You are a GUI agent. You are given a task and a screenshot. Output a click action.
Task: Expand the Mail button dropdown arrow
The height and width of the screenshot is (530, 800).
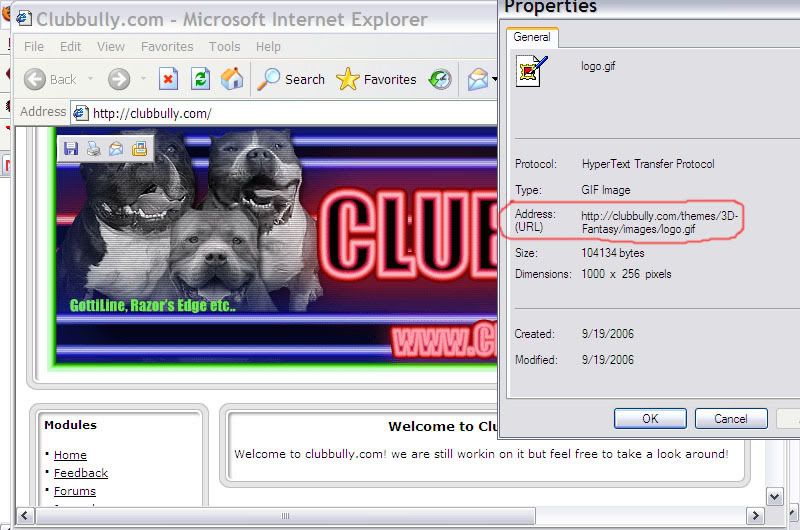[x=494, y=80]
